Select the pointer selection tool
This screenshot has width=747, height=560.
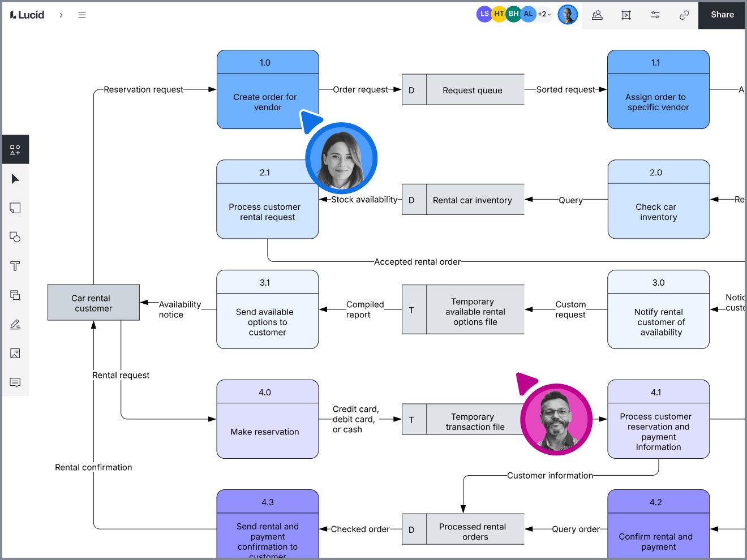pyautogui.click(x=15, y=179)
